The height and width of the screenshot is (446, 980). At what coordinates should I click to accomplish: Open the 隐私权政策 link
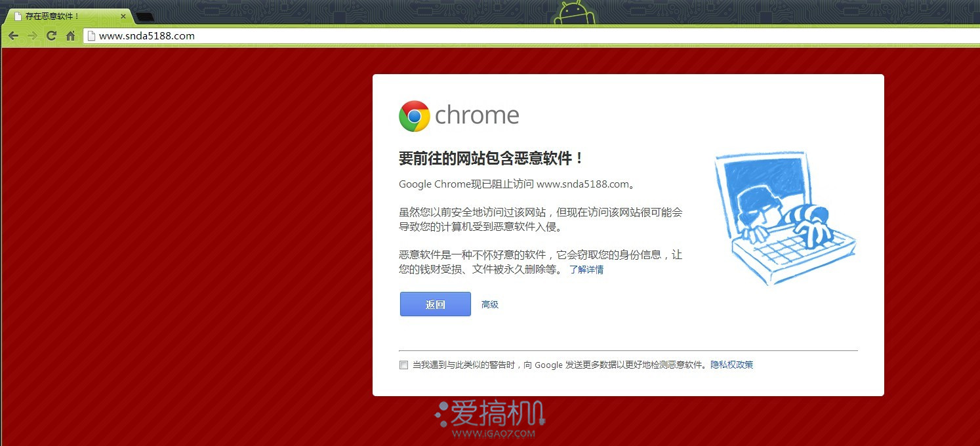pos(732,365)
